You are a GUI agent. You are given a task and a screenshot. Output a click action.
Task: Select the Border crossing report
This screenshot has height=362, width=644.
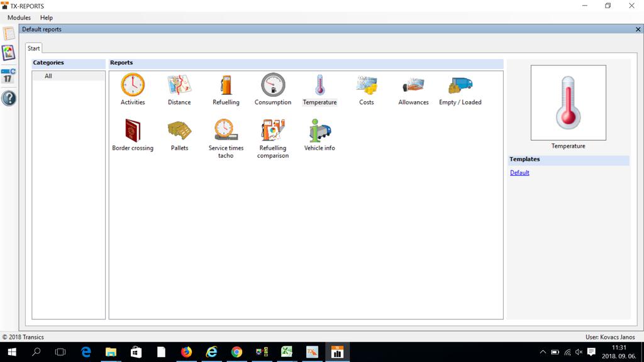click(x=133, y=136)
